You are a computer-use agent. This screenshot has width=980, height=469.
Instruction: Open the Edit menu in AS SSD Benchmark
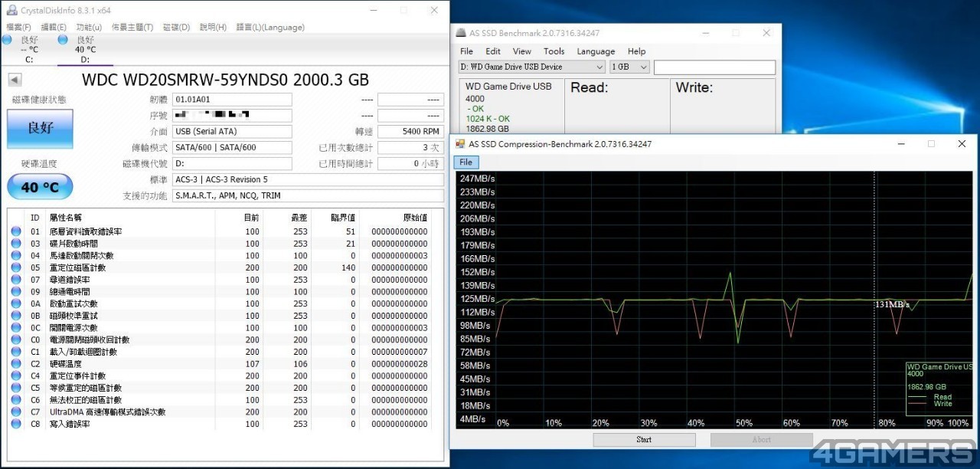click(493, 51)
